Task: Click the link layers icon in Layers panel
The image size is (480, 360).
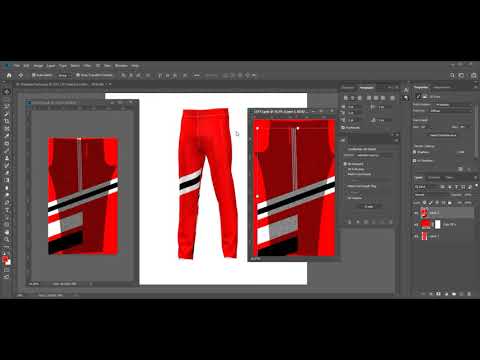Action: [x=424, y=294]
